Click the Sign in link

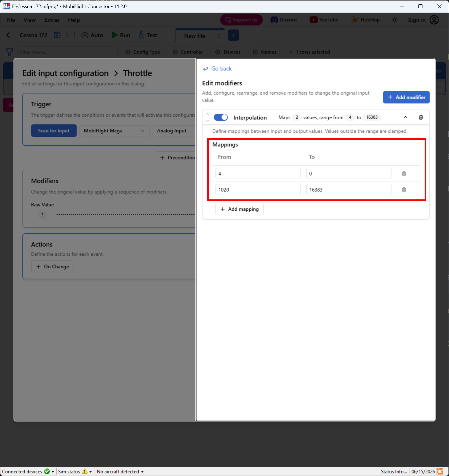coord(417,20)
